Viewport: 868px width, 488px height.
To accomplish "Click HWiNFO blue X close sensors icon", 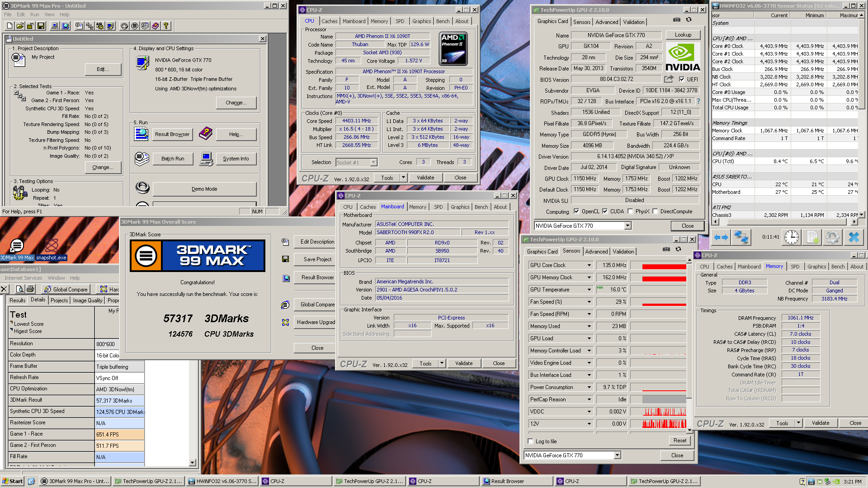I will pos(854,237).
